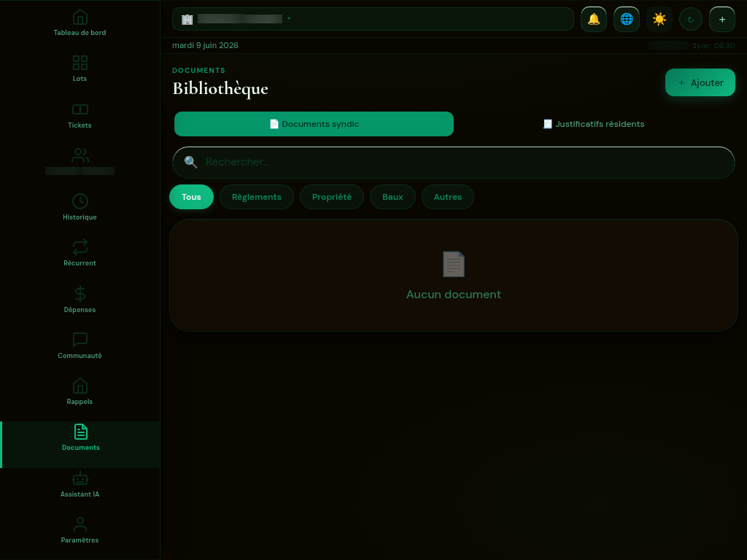Open Récurrent section
Image resolution: width=747 pixels, height=560 pixels.
click(80, 253)
